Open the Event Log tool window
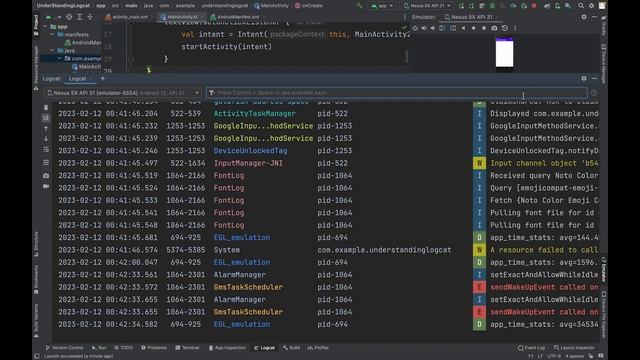The image size is (640, 360). click(x=531, y=348)
